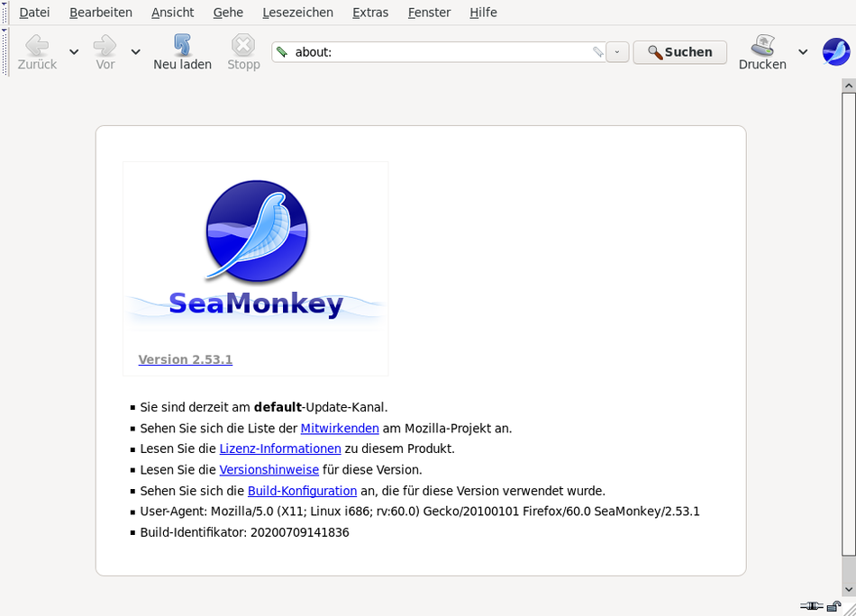The width and height of the screenshot is (856, 616).
Task: Open the Versionshinweise release notes link
Action: pos(269,470)
